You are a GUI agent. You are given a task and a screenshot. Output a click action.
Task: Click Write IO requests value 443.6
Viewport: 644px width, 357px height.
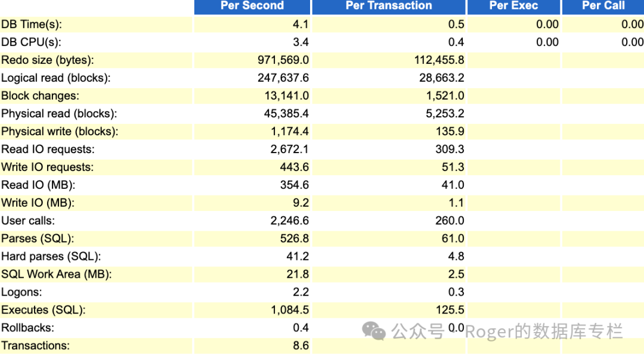[x=295, y=167]
